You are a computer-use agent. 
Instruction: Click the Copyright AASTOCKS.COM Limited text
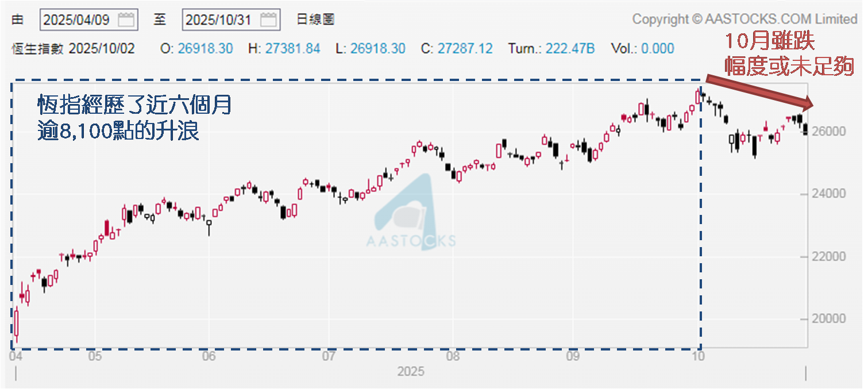click(x=744, y=19)
